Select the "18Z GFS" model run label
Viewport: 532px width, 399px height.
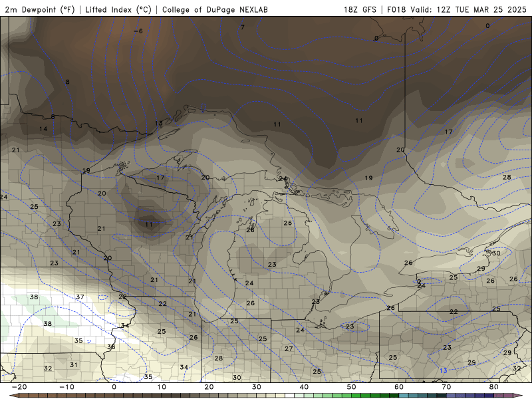click(x=360, y=9)
